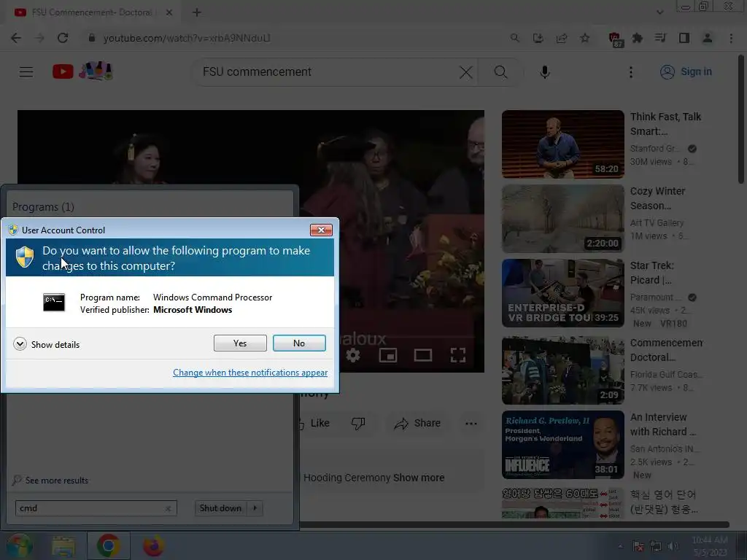Open Star Trek: Picard video thumbnail
The image size is (747, 560).
[x=562, y=293]
